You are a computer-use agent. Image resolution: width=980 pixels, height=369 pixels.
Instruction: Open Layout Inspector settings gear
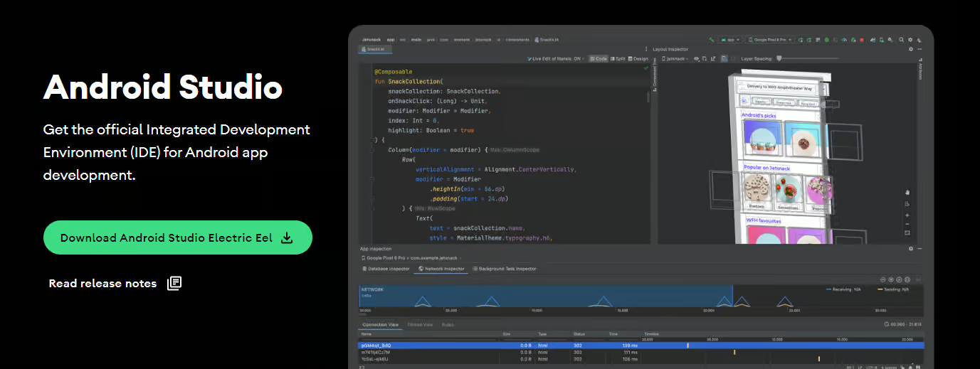(x=911, y=49)
